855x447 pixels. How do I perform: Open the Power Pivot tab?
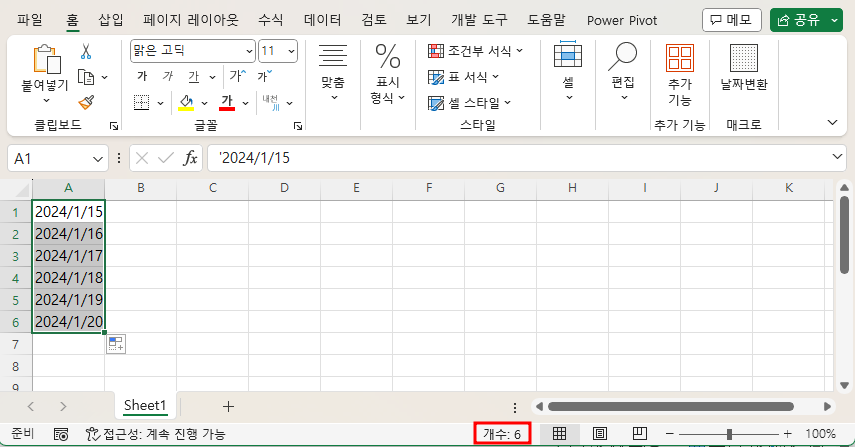(622, 21)
